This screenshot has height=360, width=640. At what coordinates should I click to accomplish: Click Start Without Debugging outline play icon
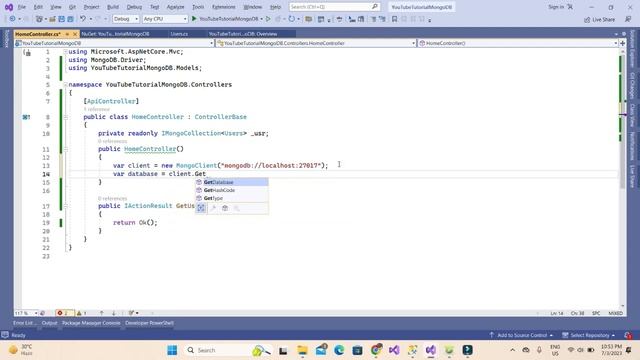268,19
